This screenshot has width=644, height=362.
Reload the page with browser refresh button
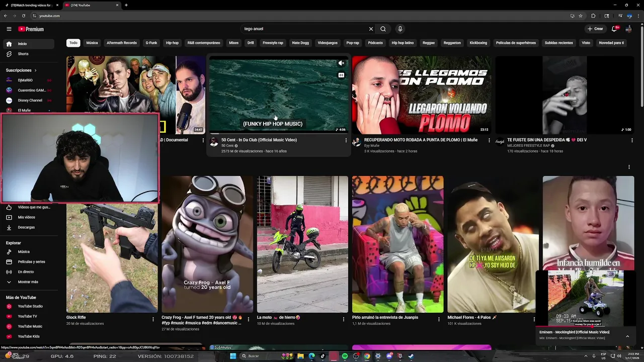pyautogui.click(x=23, y=16)
